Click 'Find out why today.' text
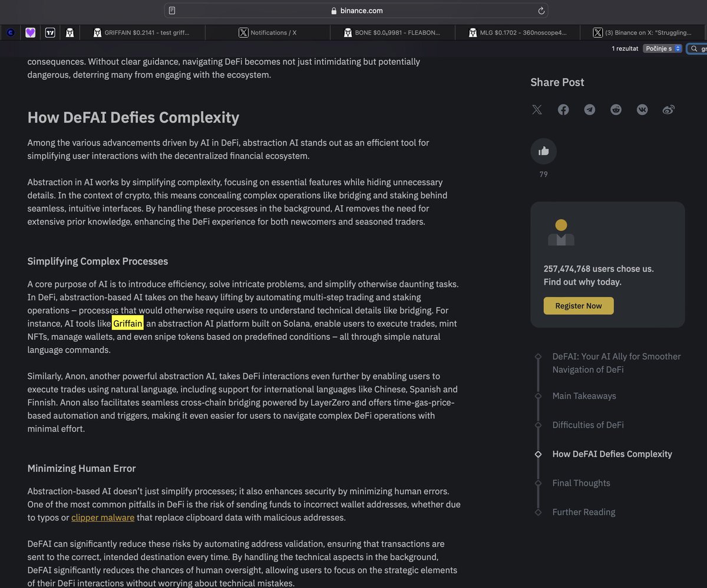707x588 pixels. click(x=583, y=282)
